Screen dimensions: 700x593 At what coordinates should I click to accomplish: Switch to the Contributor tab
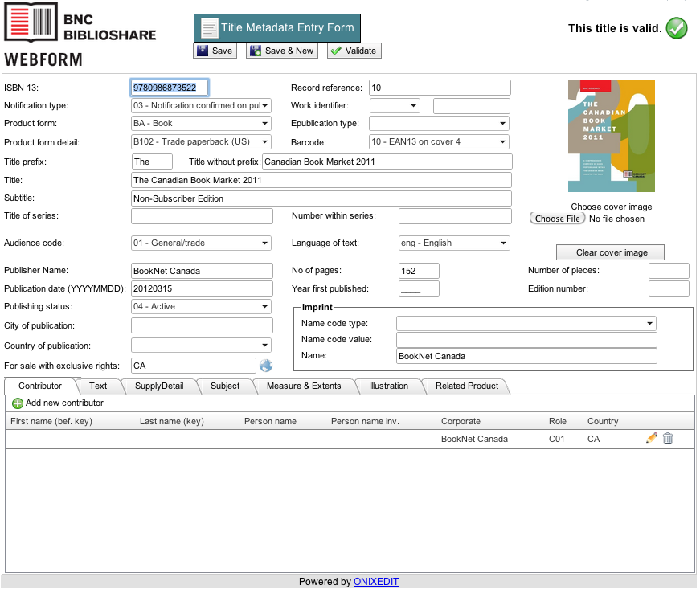pos(40,386)
